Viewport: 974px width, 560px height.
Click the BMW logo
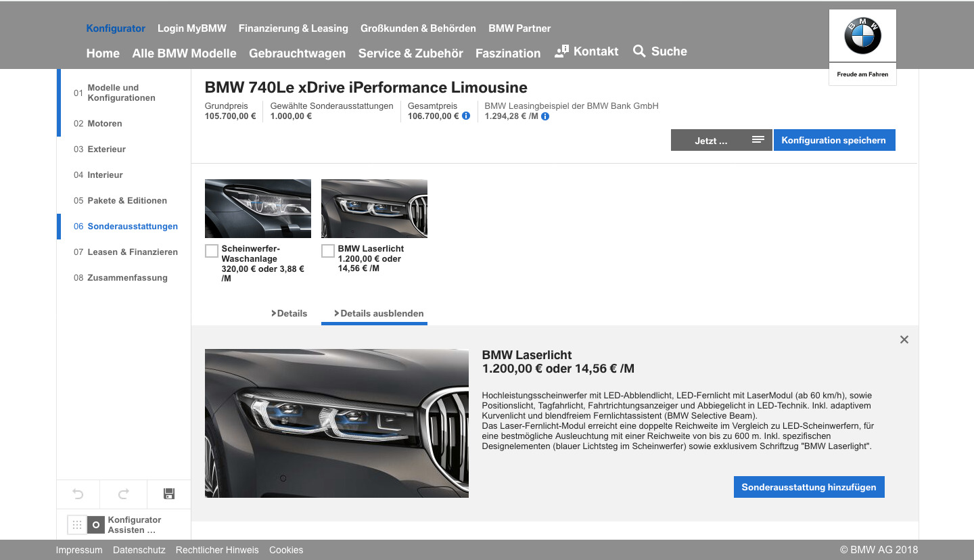862,37
